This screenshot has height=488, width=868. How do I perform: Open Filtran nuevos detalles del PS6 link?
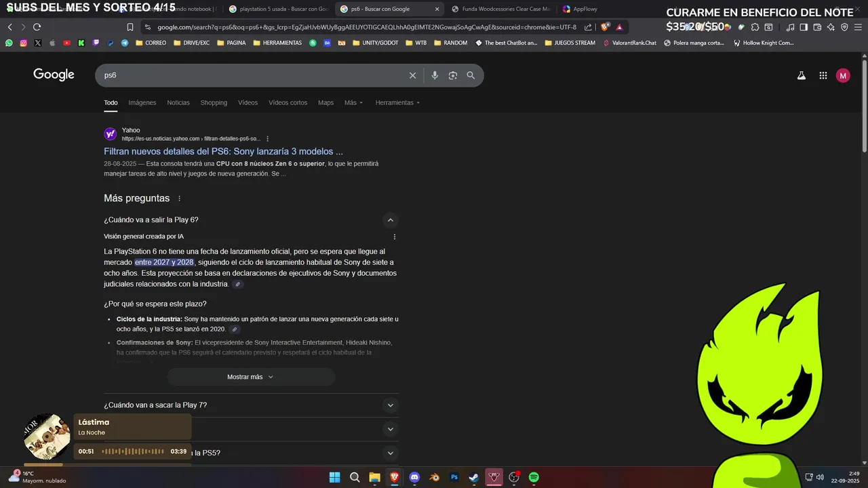223,151
